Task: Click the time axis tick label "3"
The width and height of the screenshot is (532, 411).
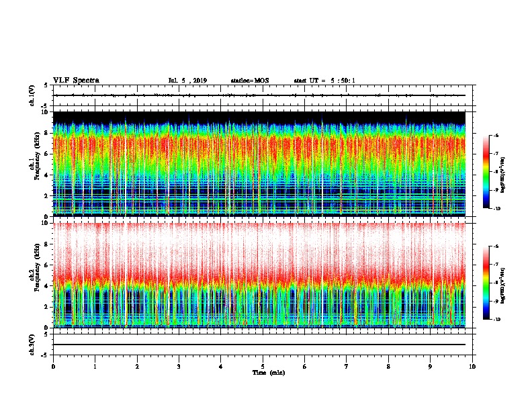Action: pos(179,367)
